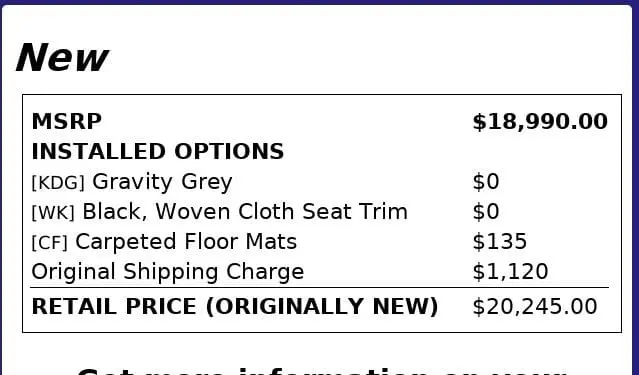Click the Gravity Grey option text
This screenshot has width=639, height=375.
tap(162, 182)
